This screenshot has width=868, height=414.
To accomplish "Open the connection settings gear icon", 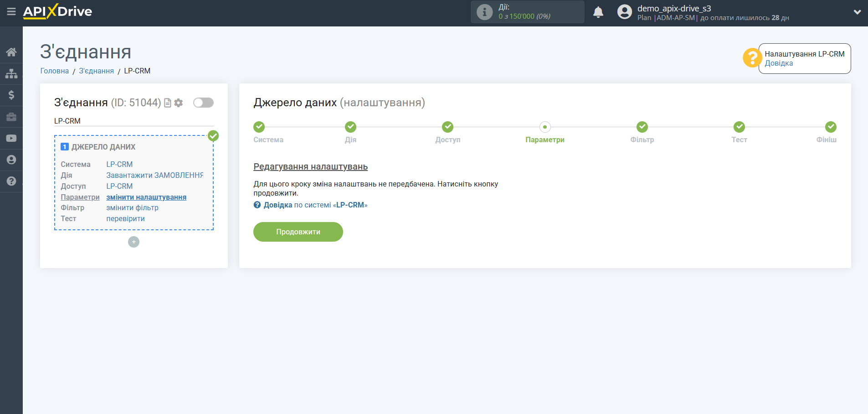I will 179,103.
